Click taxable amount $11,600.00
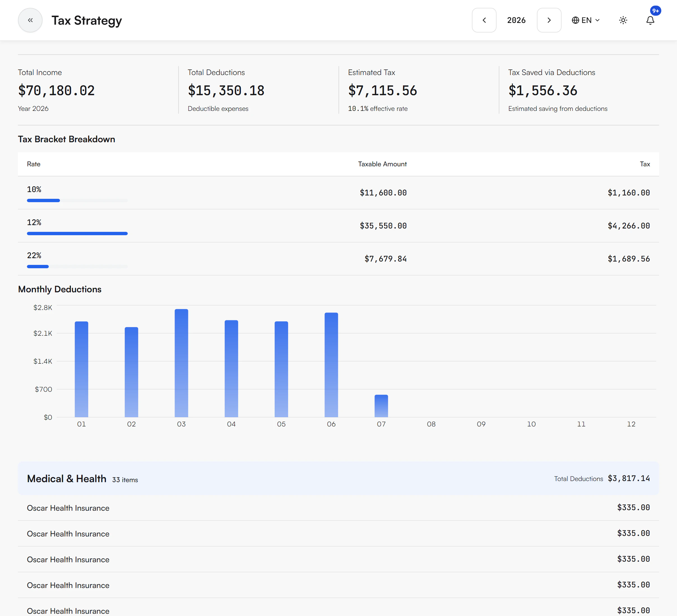This screenshot has width=677, height=616. click(x=383, y=193)
